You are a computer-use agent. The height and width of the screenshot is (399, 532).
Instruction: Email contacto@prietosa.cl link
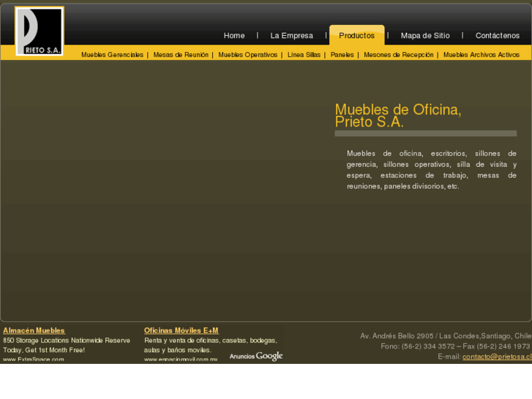(497, 357)
